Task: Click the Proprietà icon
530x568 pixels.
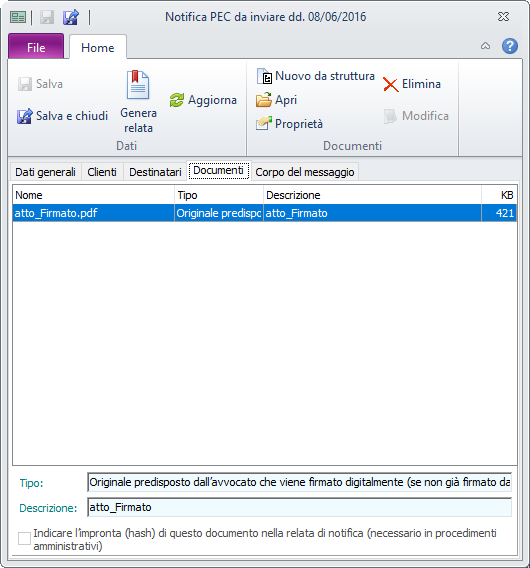Action: [x=264, y=124]
